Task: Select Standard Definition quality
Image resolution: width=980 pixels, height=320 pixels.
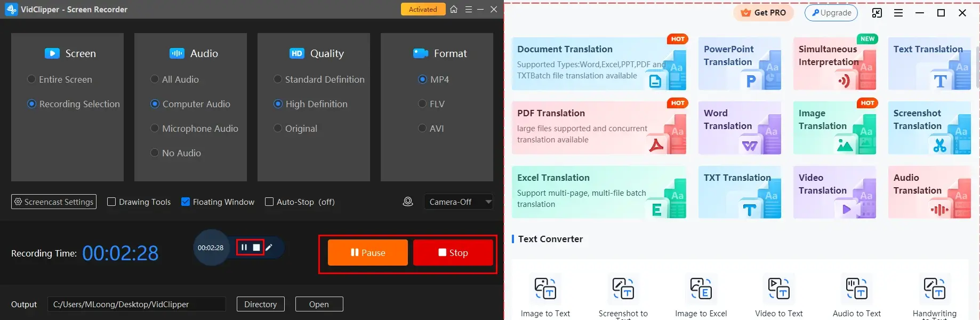Action: point(319,79)
